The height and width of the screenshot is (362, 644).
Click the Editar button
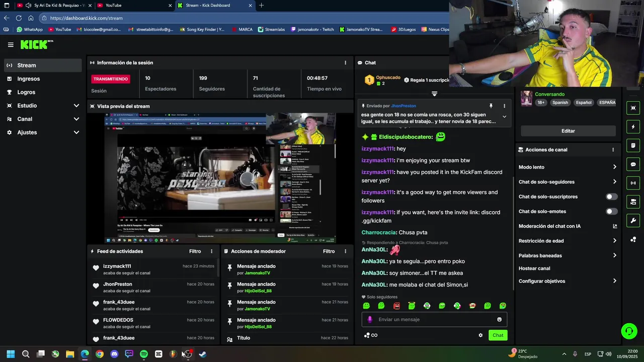(x=568, y=131)
